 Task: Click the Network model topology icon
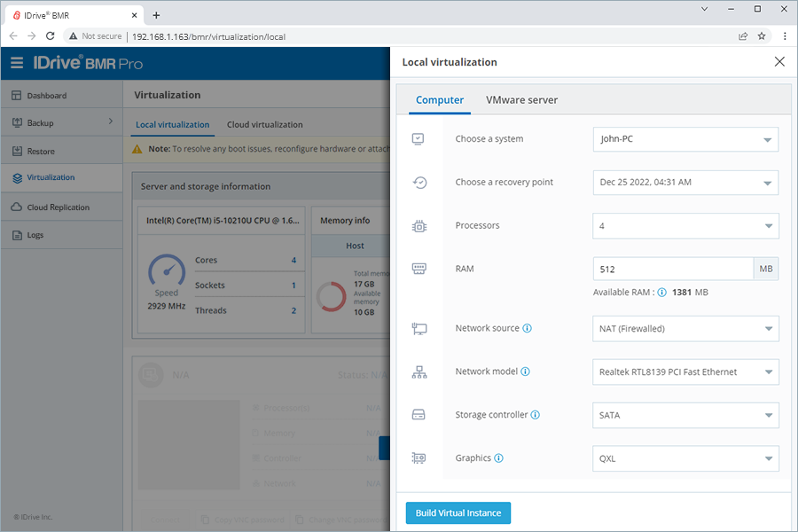click(419, 372)
